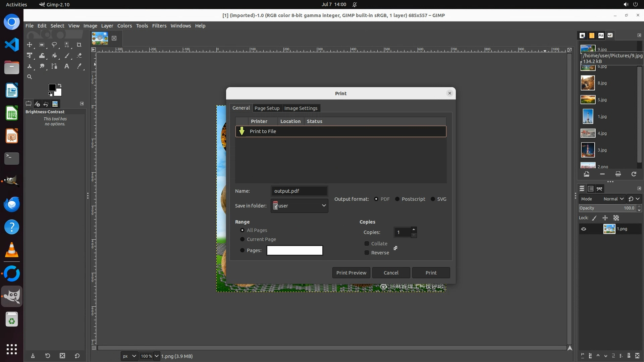
Task: Open the Save in folder dropdown
Action: 299,206
